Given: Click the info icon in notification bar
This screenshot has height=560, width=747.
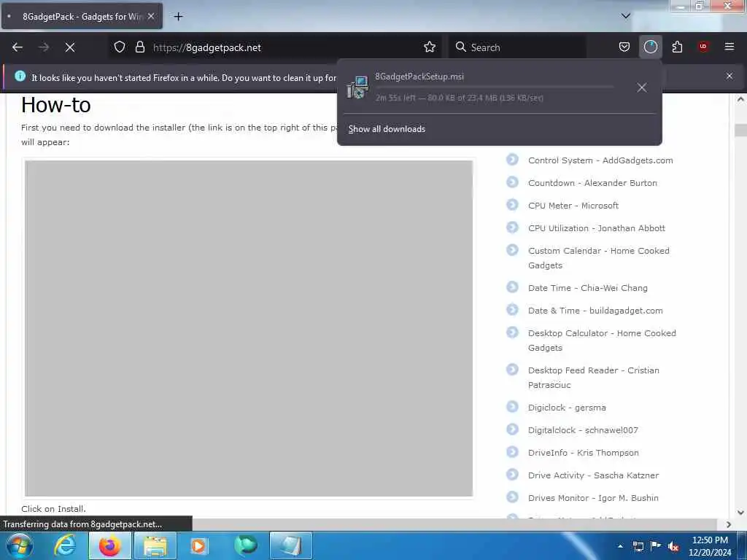Looking at the screenshot, I should (20, 76).
